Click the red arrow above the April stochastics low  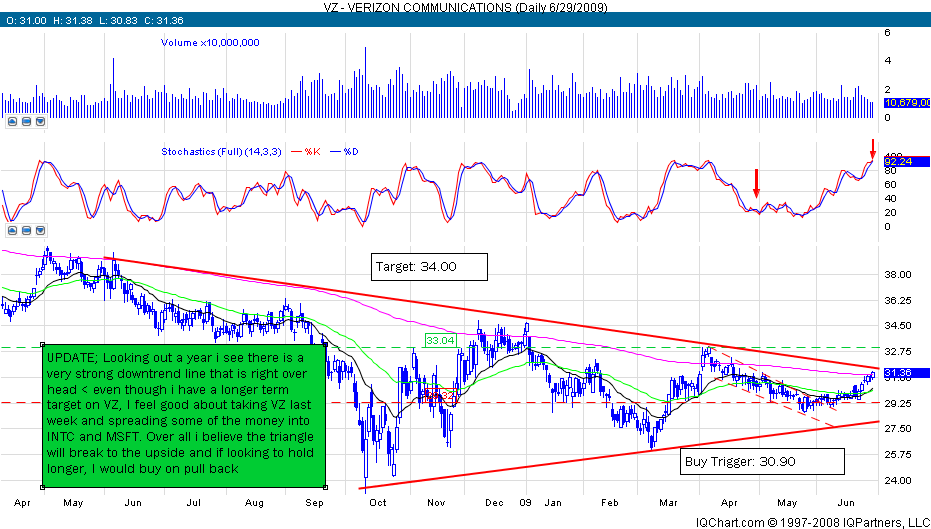[756, 182]
